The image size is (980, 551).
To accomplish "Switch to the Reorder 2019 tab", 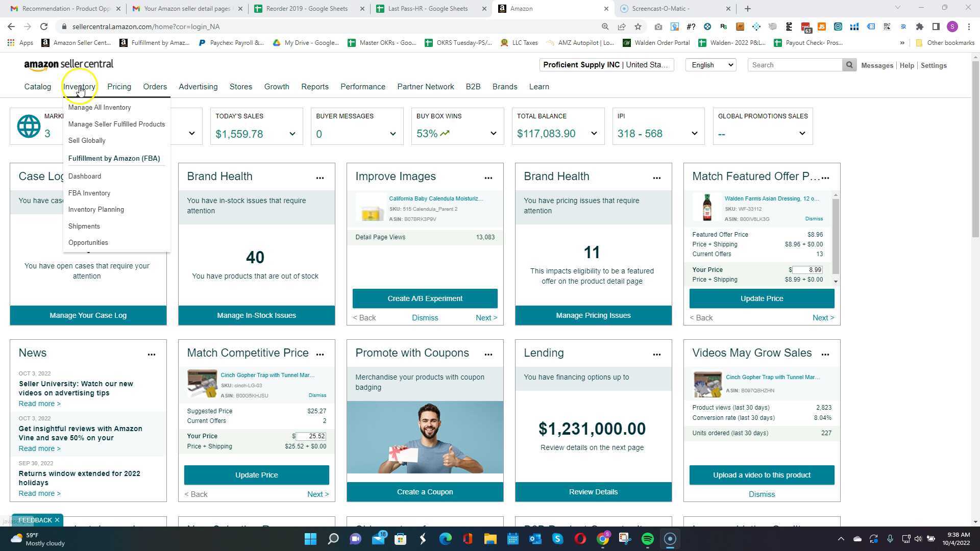I will (x=306, y=9).
